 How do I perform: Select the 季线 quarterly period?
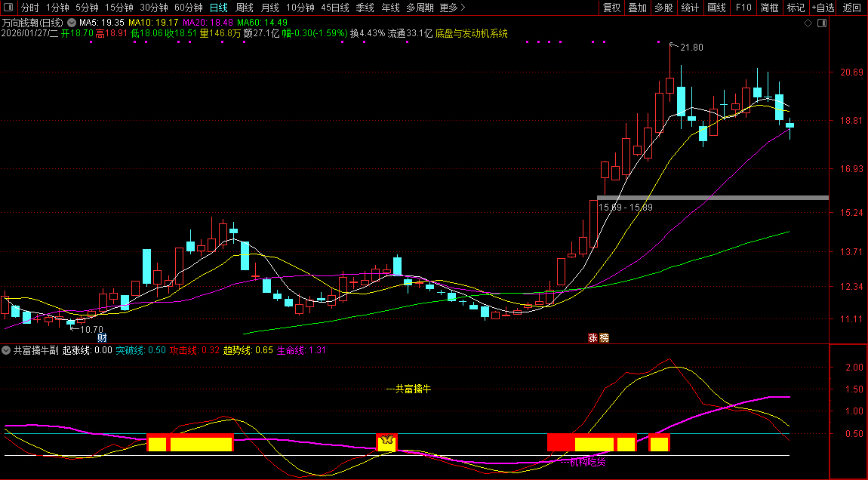(365, 8)
